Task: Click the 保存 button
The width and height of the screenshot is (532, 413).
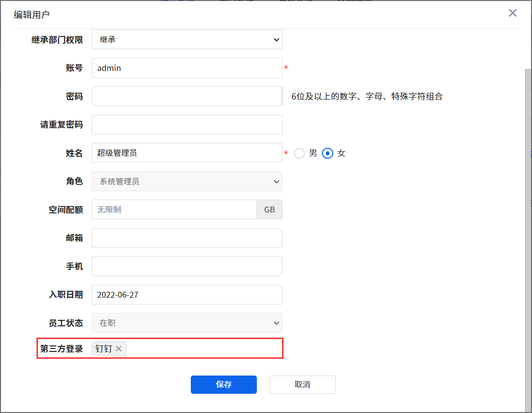Action: [x=223, y=384]
